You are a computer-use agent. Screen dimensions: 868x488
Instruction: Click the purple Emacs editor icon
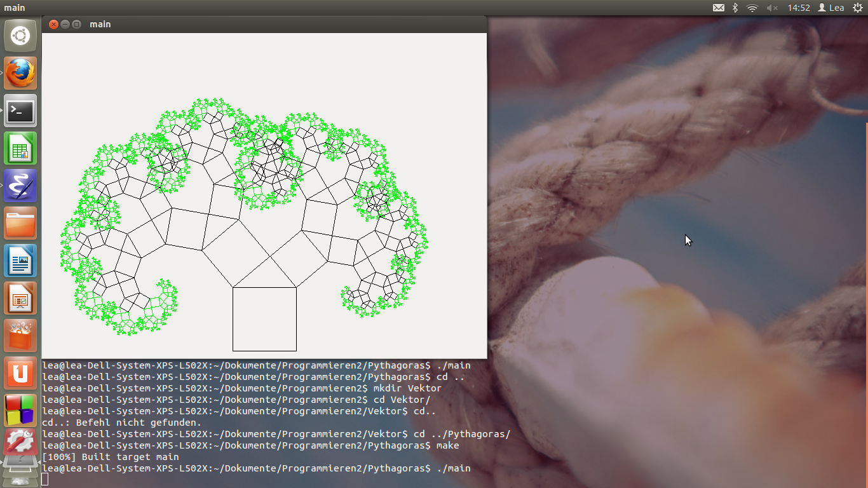pyautogui.click(x=20, y=186)
